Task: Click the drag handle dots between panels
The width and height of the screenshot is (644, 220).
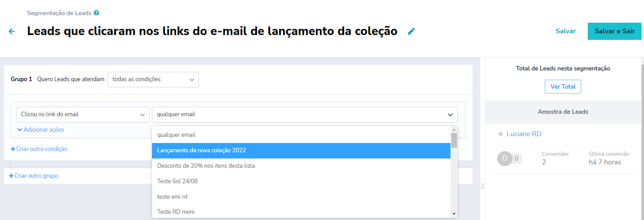Action: [x=483, y=186]
